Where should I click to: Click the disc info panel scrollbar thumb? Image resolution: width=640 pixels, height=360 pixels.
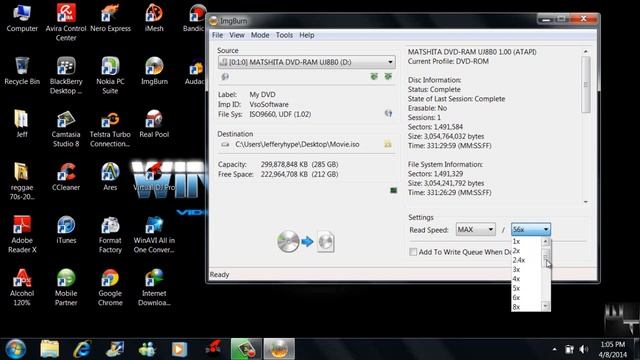click(586, 84)
